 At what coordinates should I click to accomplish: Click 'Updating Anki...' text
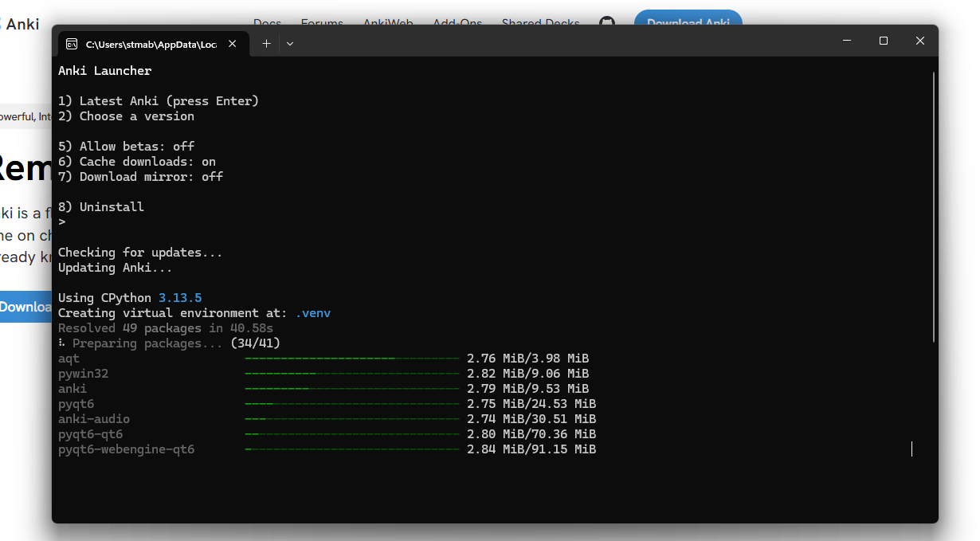[x=116, y=268]
